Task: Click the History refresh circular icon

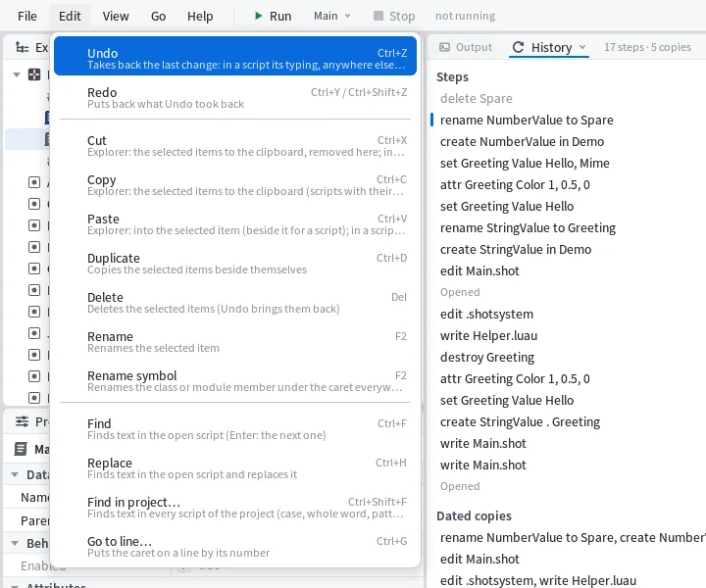Action: [519, 47]
